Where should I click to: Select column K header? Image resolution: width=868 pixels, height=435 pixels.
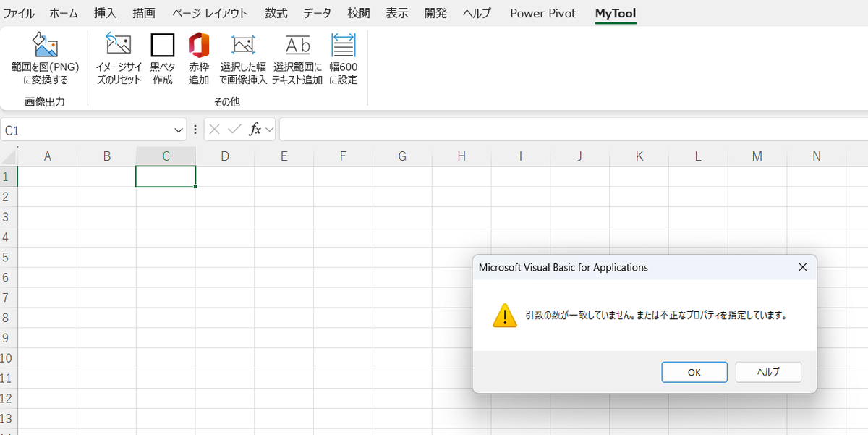pyautogui.click(x=639, y=156)
